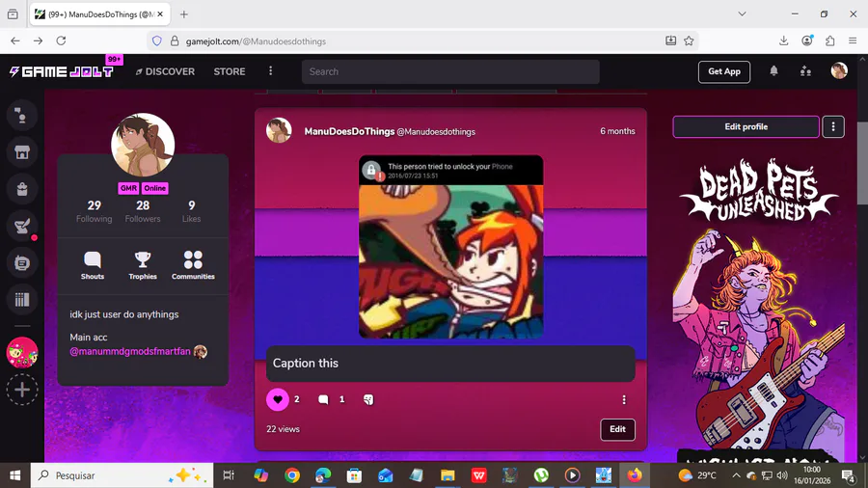Open the sticker icon on the post
Screen dimensions: 868x488
368,399
